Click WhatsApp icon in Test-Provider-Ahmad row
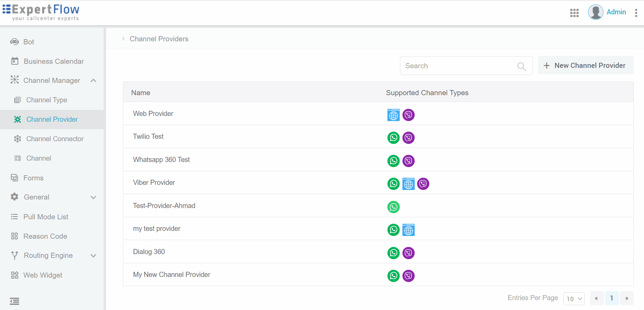Screen dimensions: 644x310 393,207
